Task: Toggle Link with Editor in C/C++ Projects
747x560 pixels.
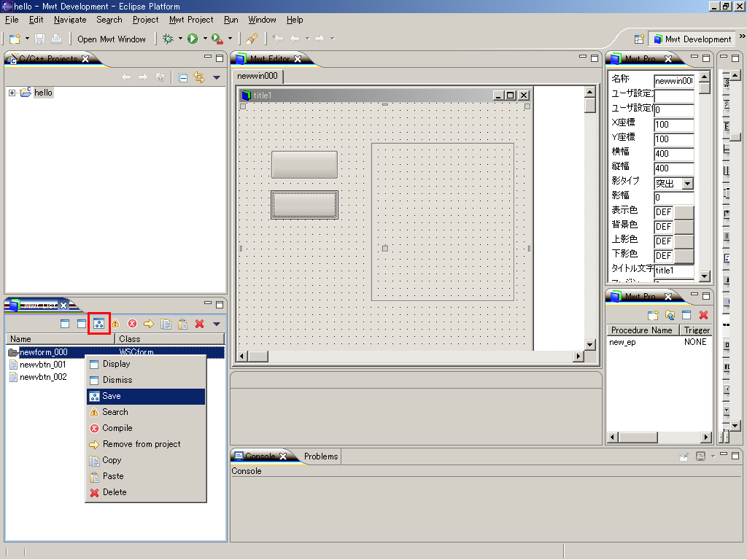Action: 199,77
